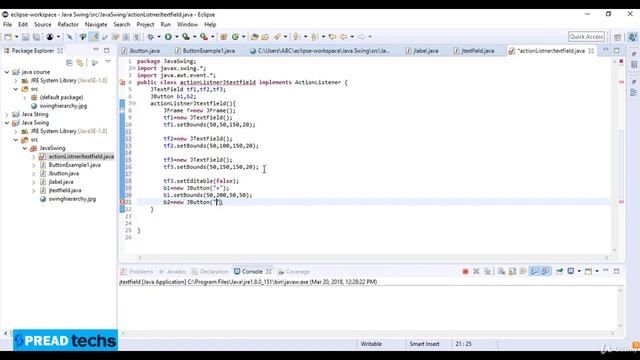Minimize the Package Explorer view
Viewport: 640px width, 360px height.
click(x=96, y=51)
